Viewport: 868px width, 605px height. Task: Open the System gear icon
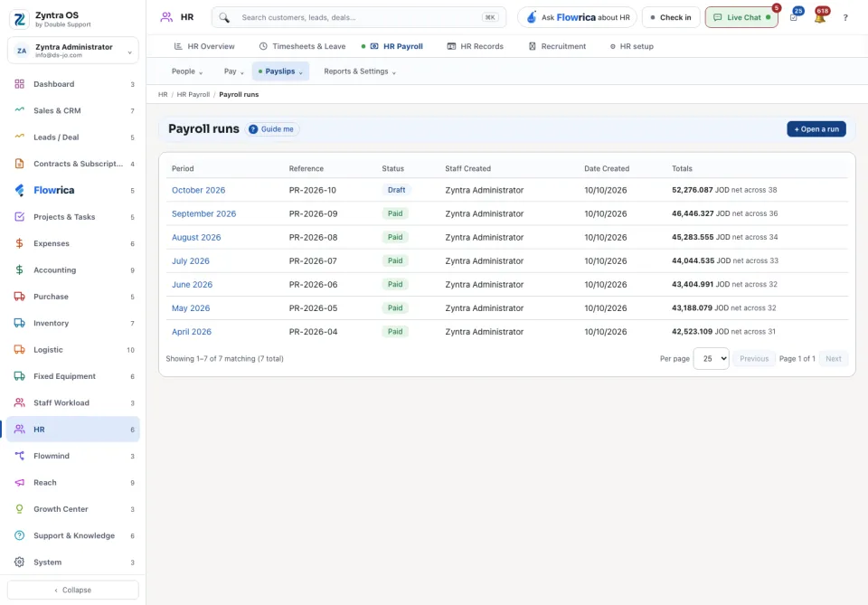click(x=19, y=562)
